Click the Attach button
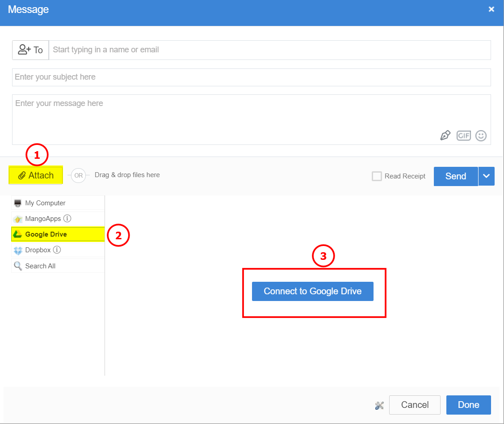The width and height of the screenshot is (504, 424). click(x=36, y=175)
